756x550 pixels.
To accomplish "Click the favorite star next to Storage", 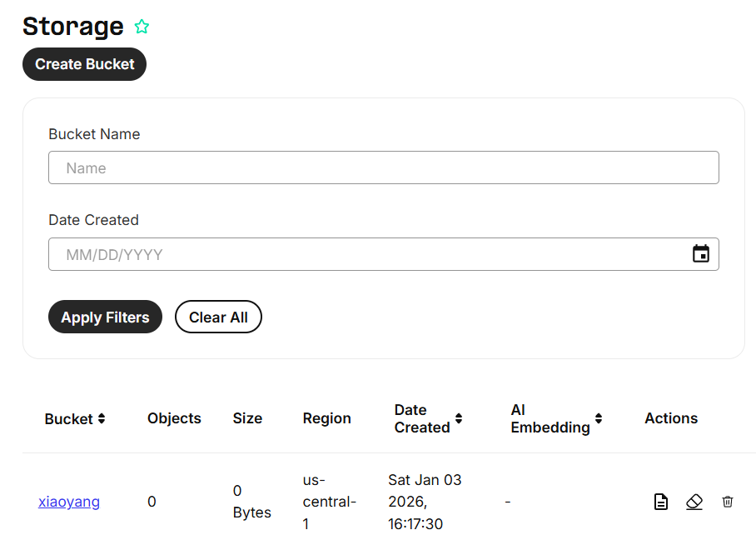I will tap(142, 27).
